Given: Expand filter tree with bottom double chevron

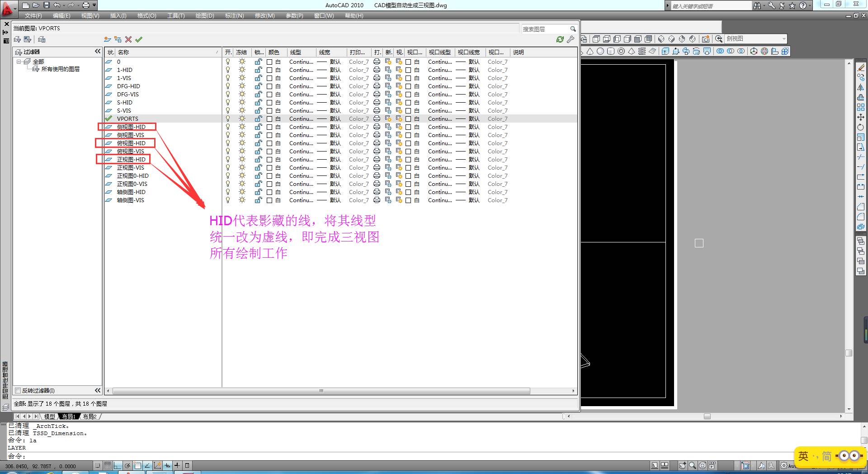Looking at the screenshot, I should point(97,390).
